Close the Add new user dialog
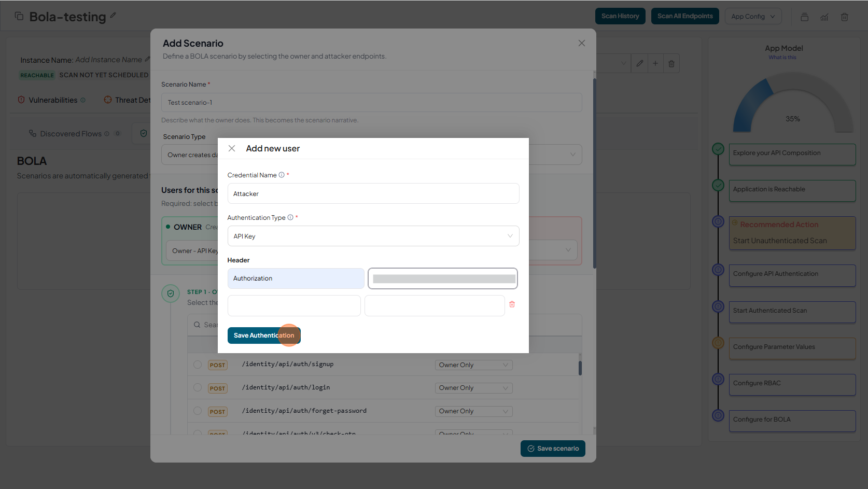868x489 pixels. click(x=232, y=148)
